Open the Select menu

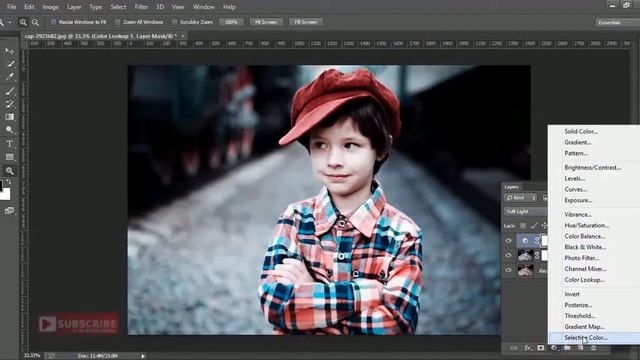118,7
